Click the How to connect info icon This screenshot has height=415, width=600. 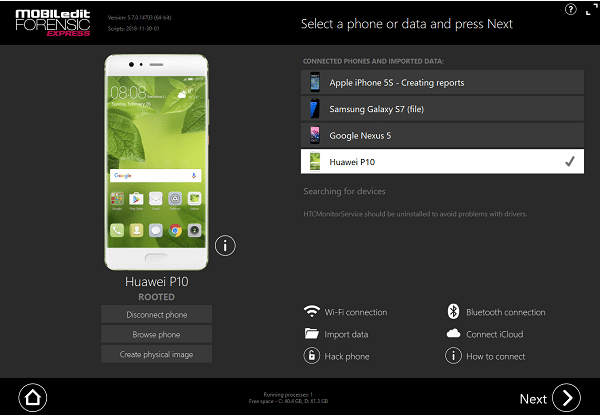click(453, 356)
